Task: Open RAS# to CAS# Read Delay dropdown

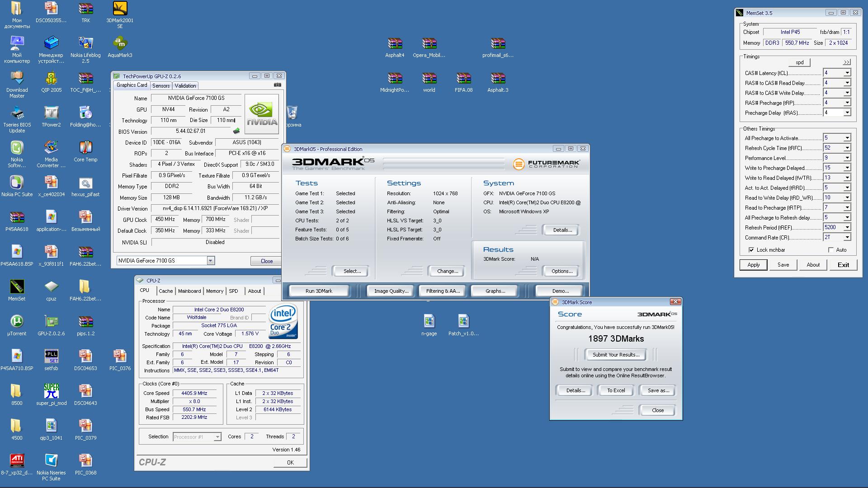Action: point(847,83)
